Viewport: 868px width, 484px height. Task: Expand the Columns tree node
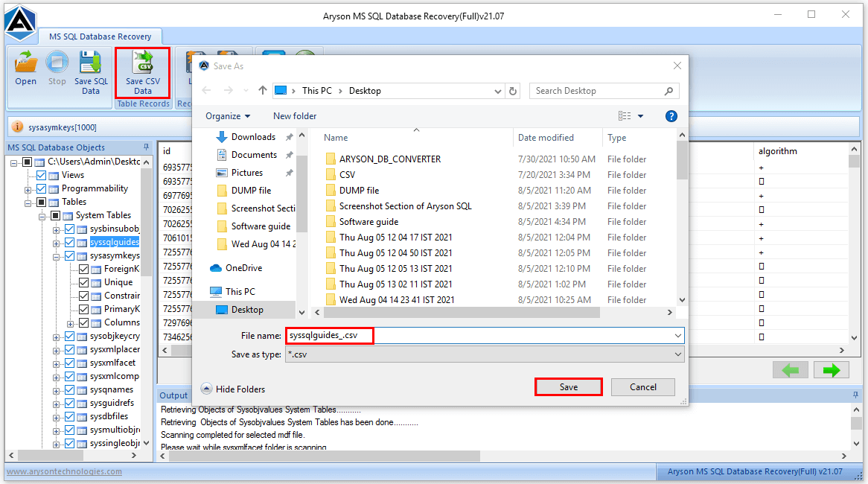tap(70, 324)
